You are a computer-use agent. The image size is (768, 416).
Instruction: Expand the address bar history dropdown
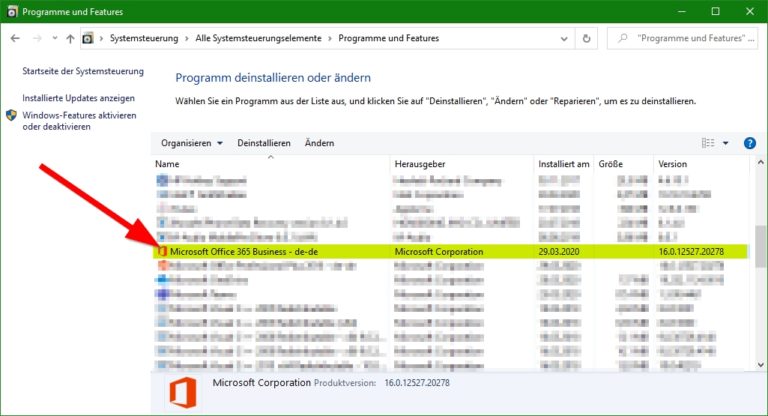pyautogui.click(x=564, y=39)
